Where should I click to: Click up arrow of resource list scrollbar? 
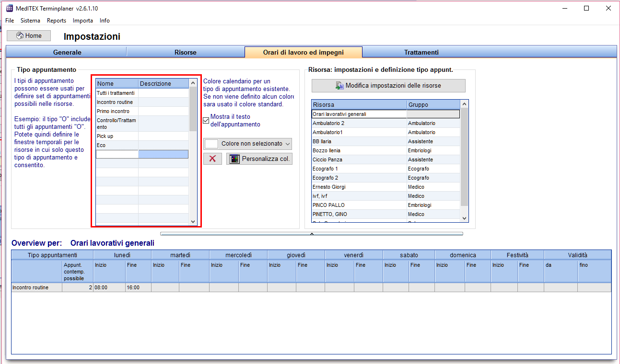(465, 104)
